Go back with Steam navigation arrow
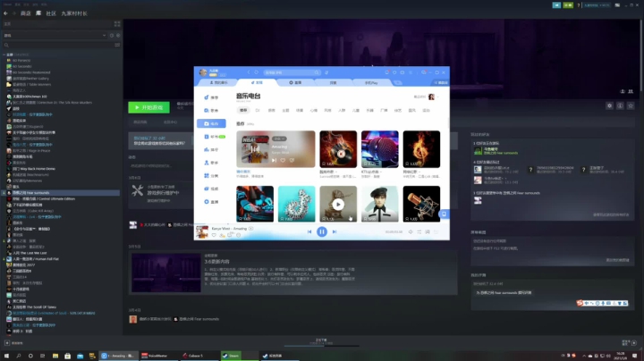The width and height of the screenshot is (644, 361). (x=5, y=13)
